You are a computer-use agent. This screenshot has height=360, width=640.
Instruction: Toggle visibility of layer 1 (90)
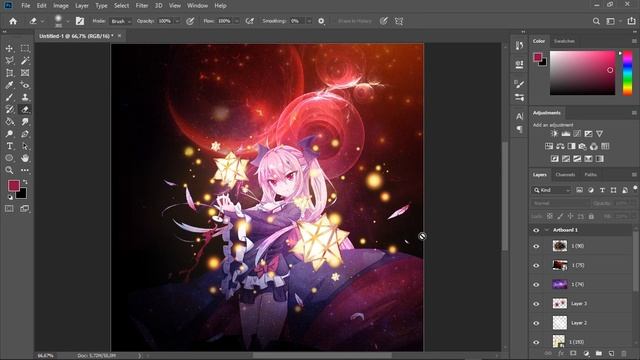click(536, 246)
